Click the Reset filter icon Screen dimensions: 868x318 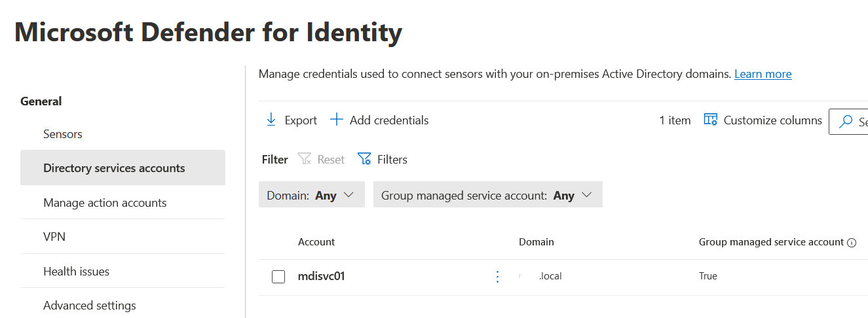pyautogui.click(x=305, y=159)
